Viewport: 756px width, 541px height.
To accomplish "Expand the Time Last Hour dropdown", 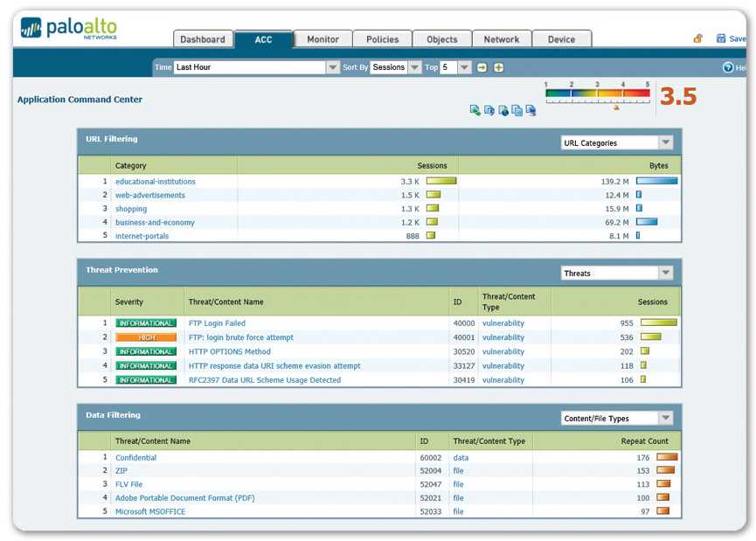I will (332, 67).
